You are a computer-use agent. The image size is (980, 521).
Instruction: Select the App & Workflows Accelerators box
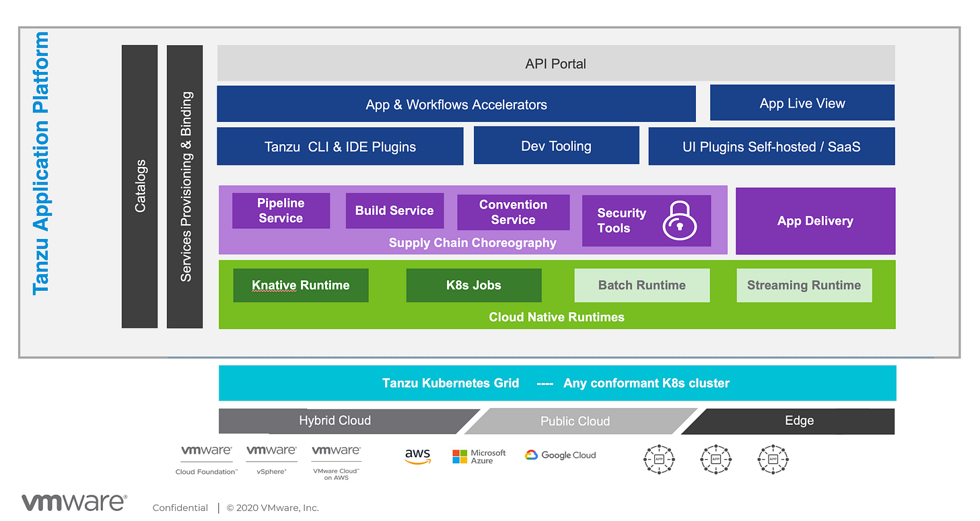pos(456,104)
